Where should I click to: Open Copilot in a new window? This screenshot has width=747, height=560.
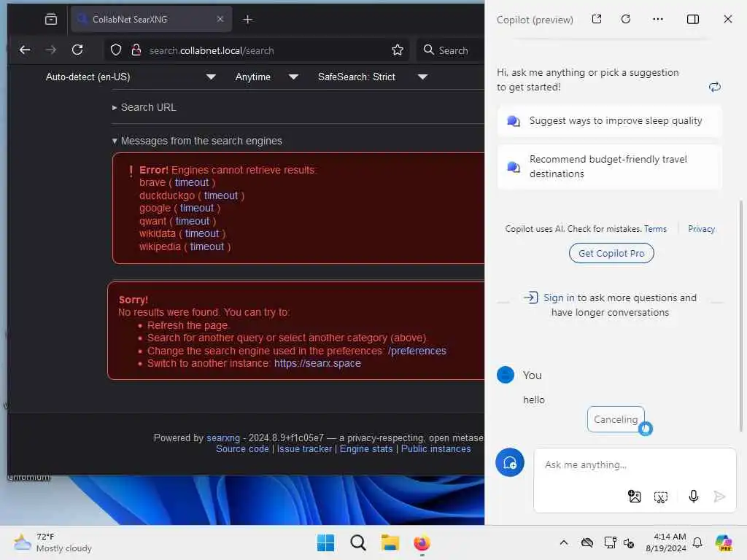coord(597,19)
